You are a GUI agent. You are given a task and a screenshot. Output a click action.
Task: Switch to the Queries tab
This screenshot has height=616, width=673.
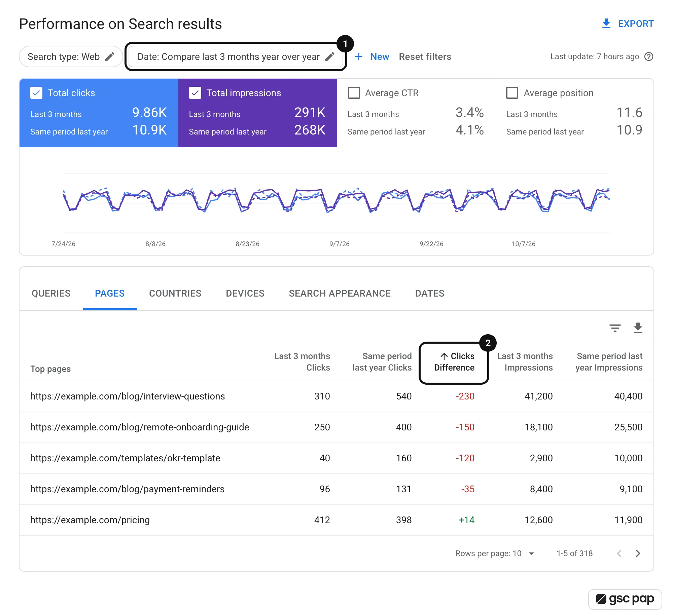click(x=51, y=293)
